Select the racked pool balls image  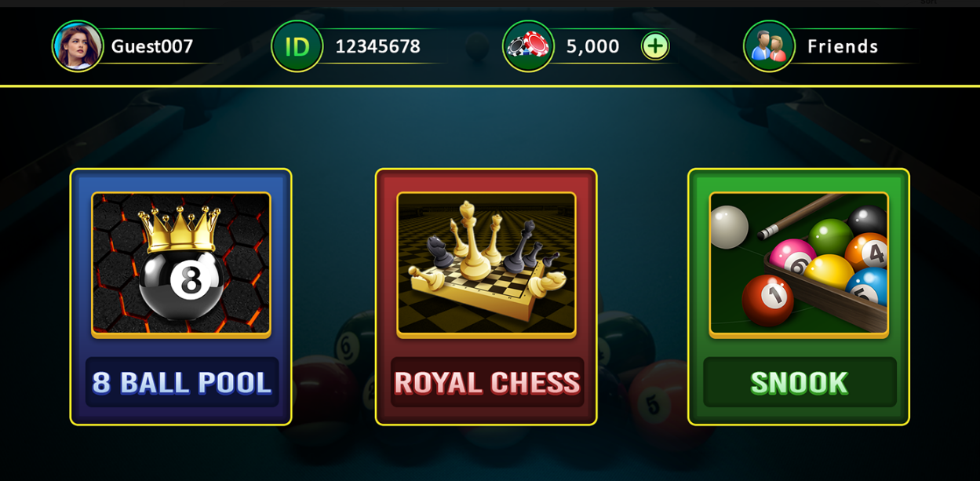799,264
